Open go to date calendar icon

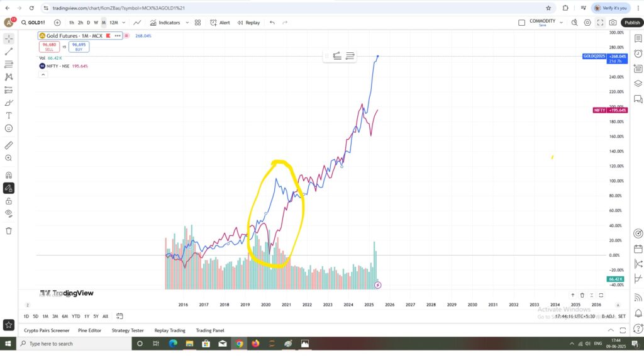pos(119,316)
